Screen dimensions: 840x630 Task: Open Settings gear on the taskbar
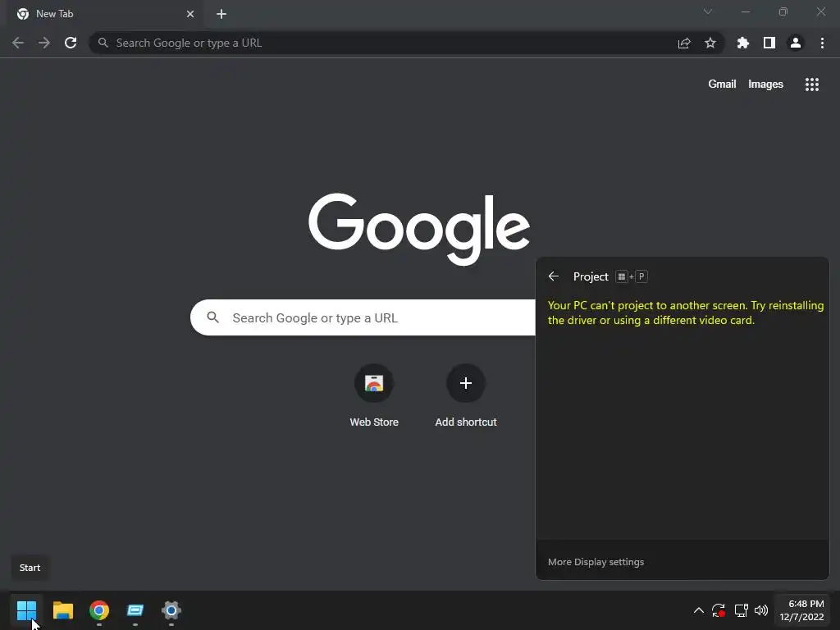pos(171,610)
